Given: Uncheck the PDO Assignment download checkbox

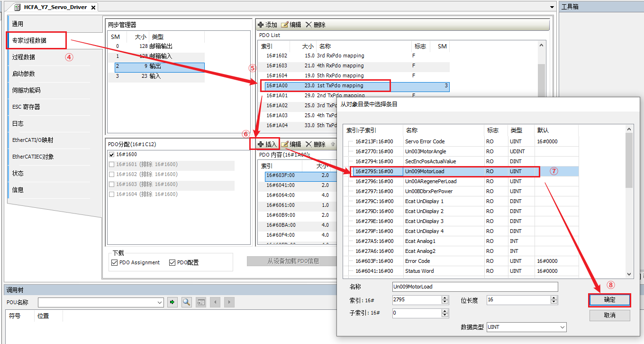Looking at the screenshot, I should tap(114, 262).
